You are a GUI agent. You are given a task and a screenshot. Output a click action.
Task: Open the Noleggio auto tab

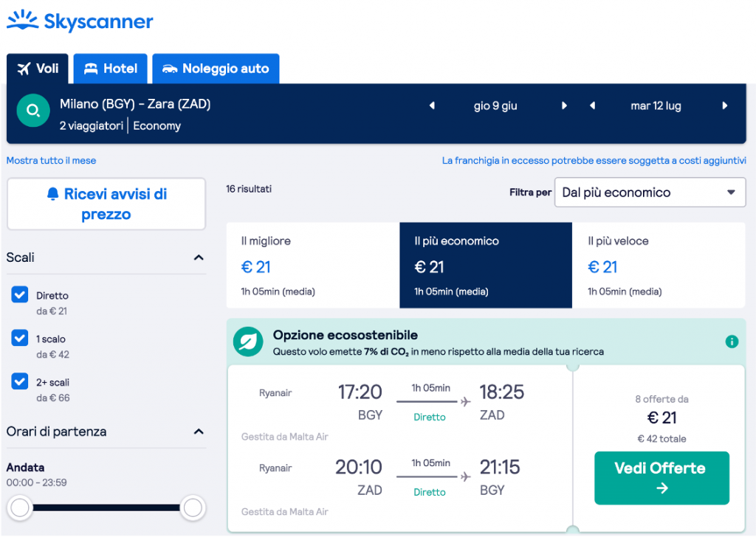[216, 69]
